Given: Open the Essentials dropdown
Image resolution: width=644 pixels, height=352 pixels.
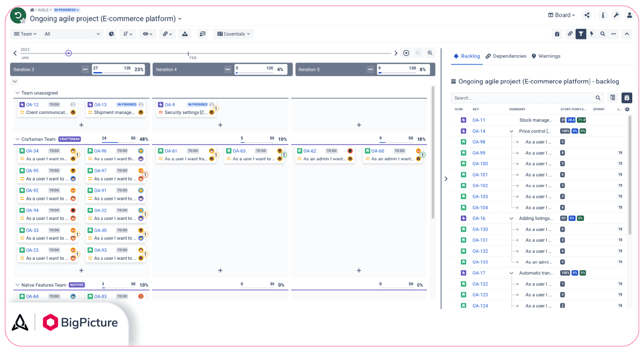Looking at the screenshot, I should [234, 34].
